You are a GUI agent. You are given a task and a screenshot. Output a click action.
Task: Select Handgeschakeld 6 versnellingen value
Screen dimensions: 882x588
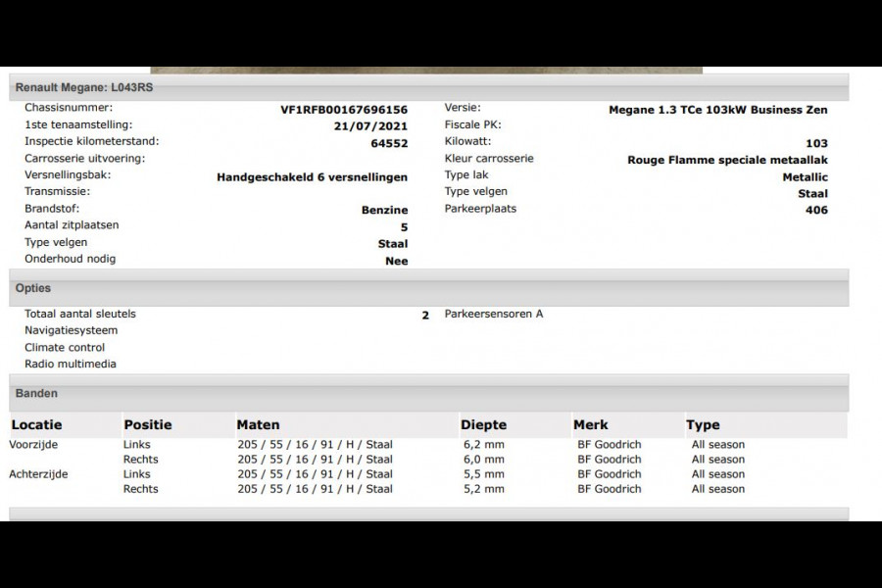(x=312, y=176)
